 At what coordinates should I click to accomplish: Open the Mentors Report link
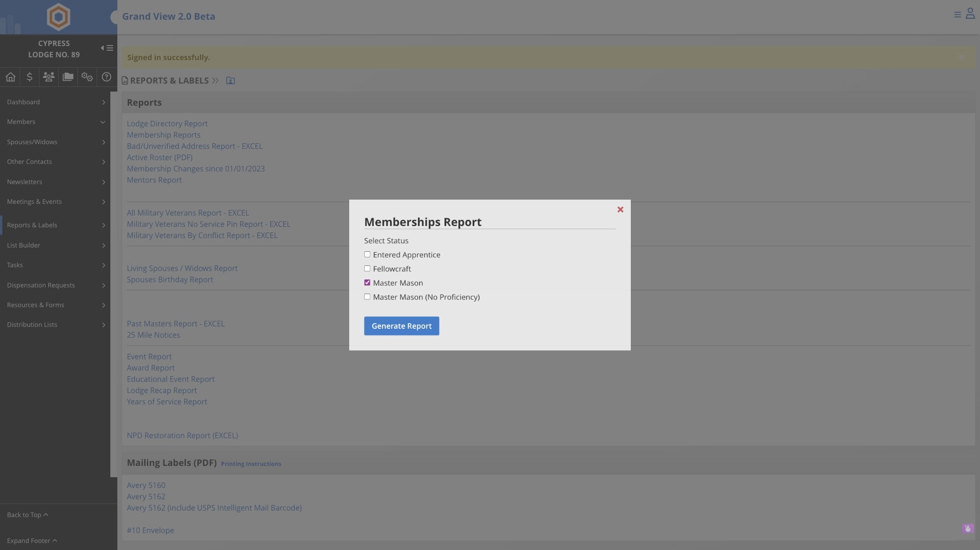pyautogui.click(x=154, y=180)
